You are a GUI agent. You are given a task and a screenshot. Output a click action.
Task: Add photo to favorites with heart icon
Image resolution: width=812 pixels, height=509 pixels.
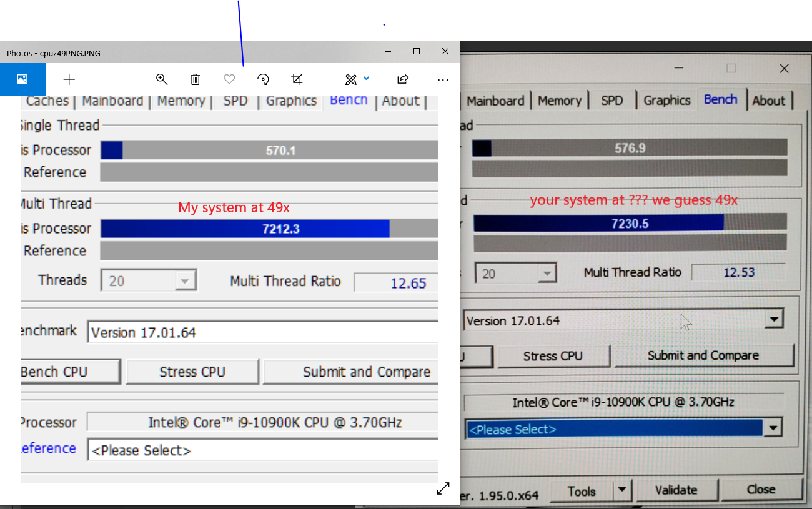click(229, 79)
